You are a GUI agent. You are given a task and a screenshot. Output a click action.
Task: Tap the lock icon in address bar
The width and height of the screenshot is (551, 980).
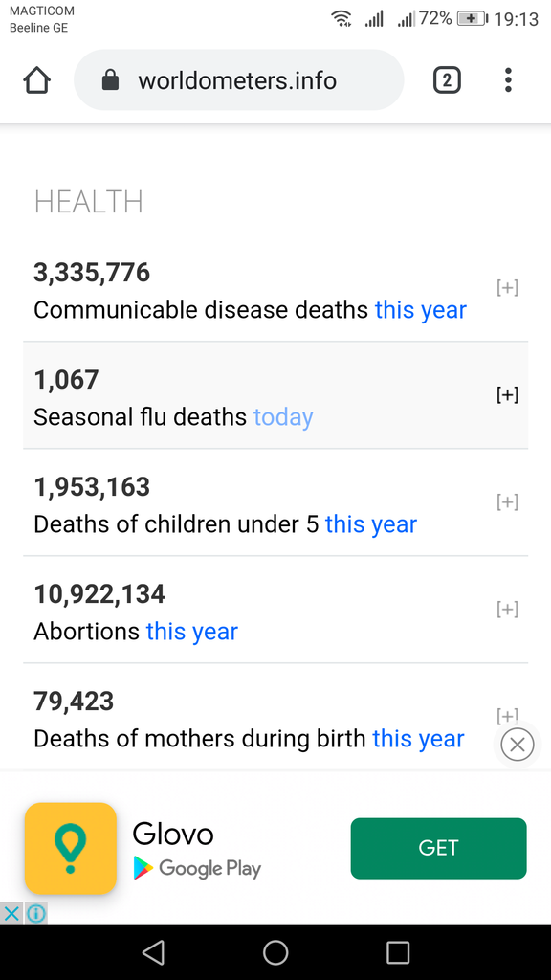[x=111, y=80]
